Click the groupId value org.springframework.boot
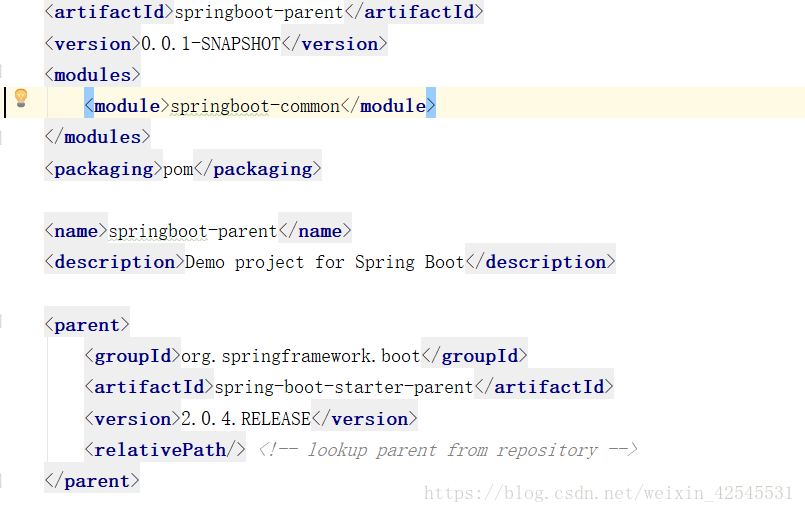This screenshot has width=805, height=513. 301,356
